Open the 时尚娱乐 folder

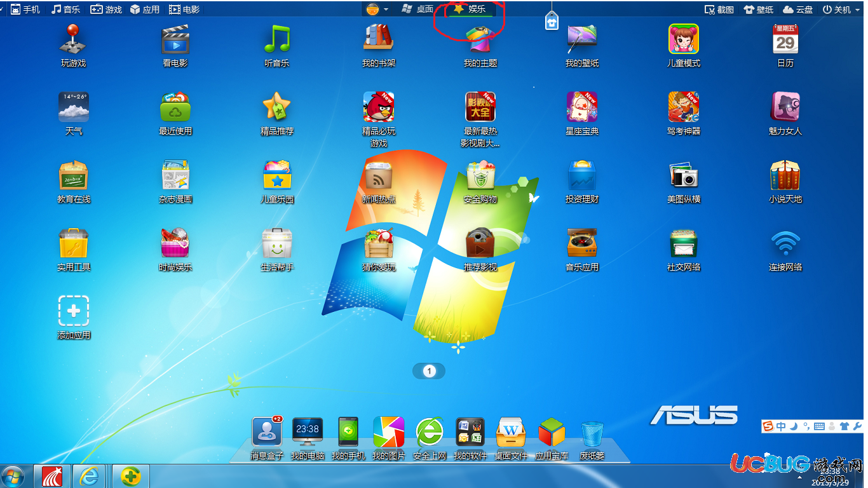coord(175,243)
